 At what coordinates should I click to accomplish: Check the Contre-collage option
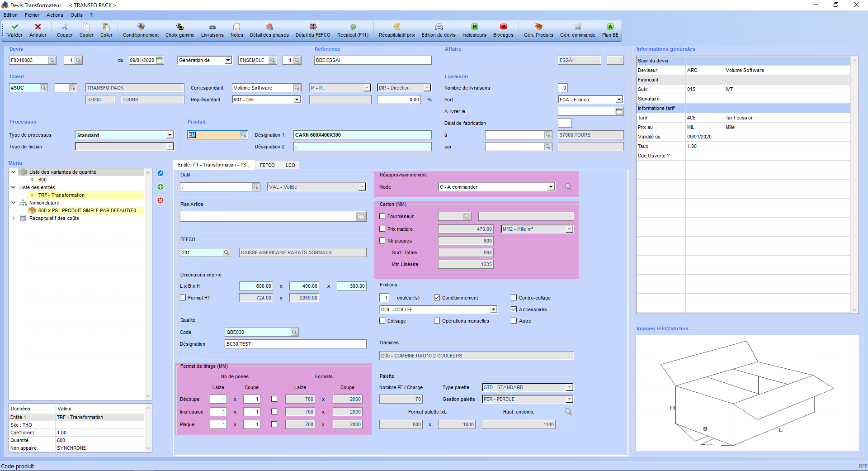point(514,297)
